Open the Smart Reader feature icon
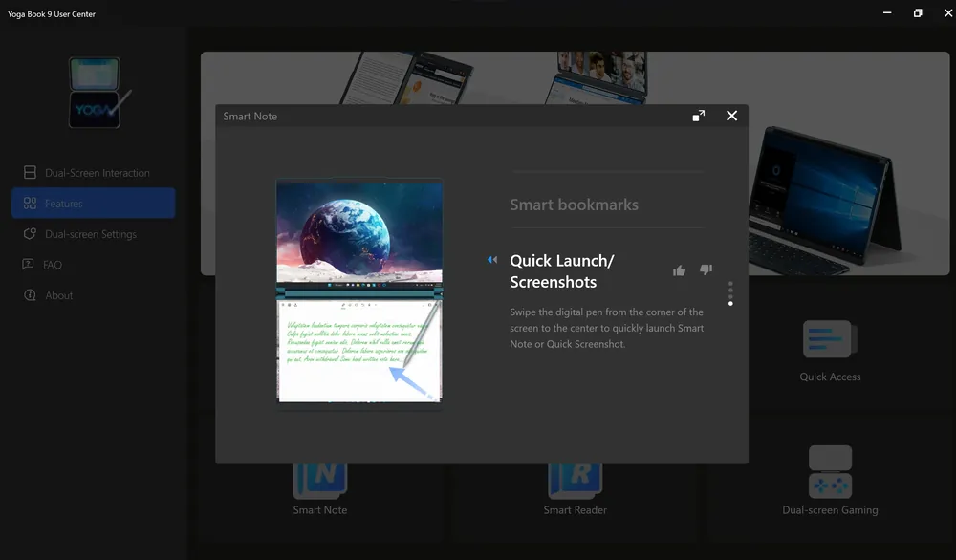The height and width of the screenshot is (560, 956). point(575,481)
